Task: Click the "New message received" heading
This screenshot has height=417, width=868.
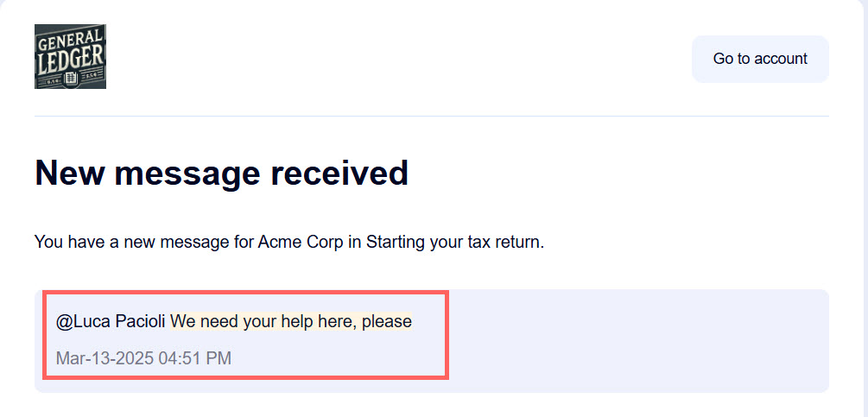Action: coord(221,174)
